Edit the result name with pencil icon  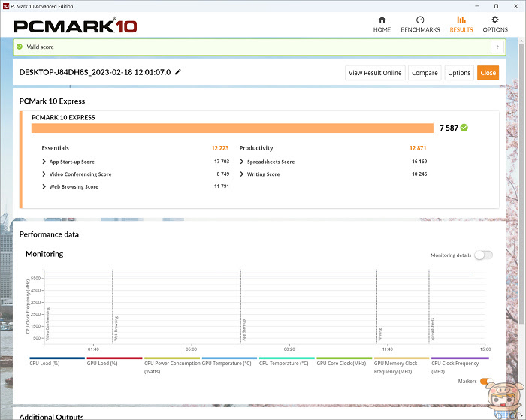(x=178, y=72)
